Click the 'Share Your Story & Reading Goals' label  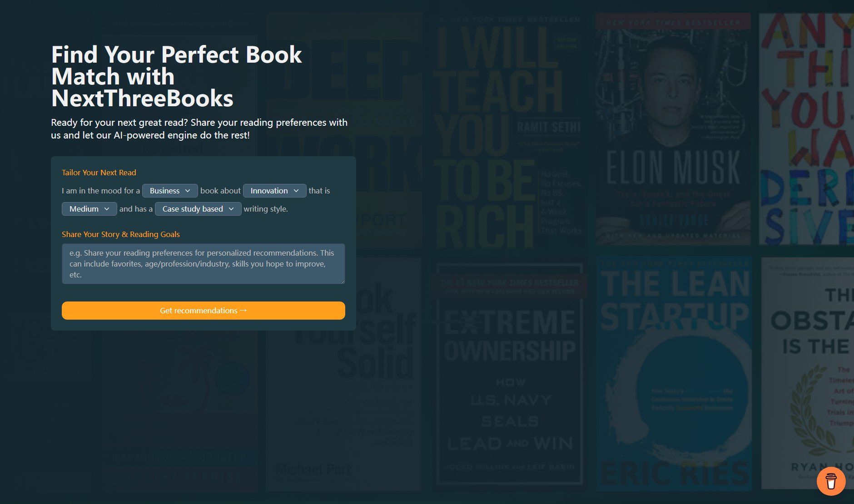tap(121, 234)
